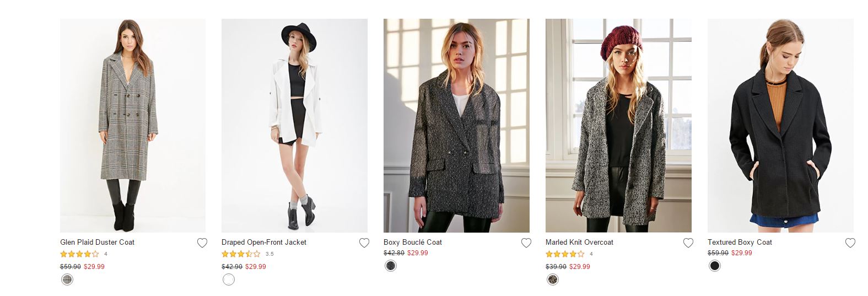The width and height of the screenshot is (868, 296).
Task: Favorite the Glen Plaid Duster Coat heart
Action: tap(202, 243)
